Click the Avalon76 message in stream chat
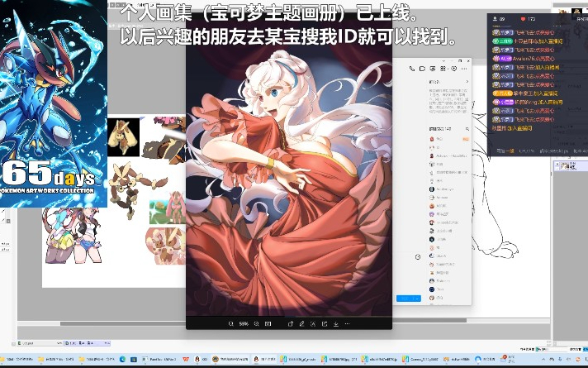 [x=524, y=59]
